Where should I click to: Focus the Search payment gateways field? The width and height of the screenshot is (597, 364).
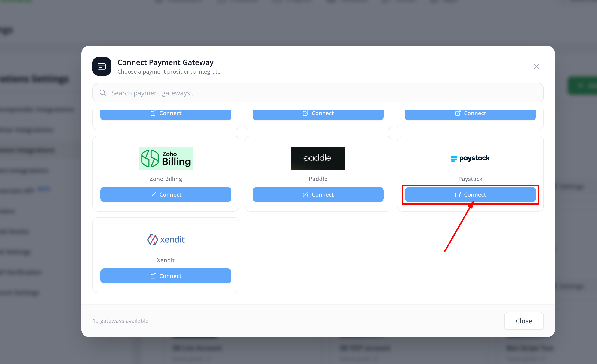tap(318, 93)
